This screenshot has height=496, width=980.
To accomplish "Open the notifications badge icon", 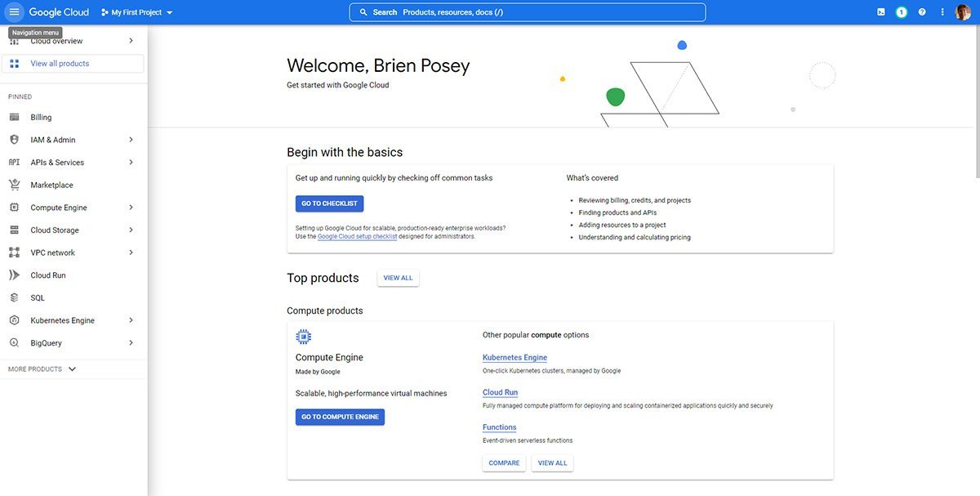I will [x=901, y=12].
